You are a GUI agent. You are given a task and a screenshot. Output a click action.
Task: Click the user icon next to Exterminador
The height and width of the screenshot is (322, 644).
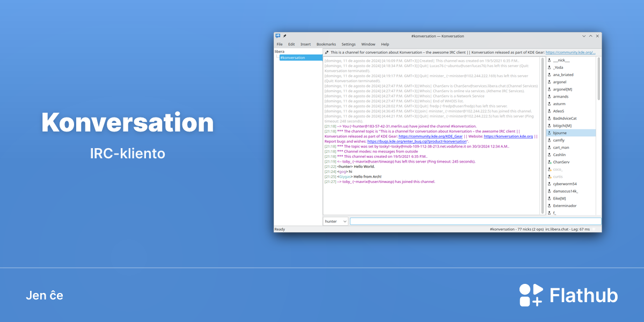pos(549,205)
